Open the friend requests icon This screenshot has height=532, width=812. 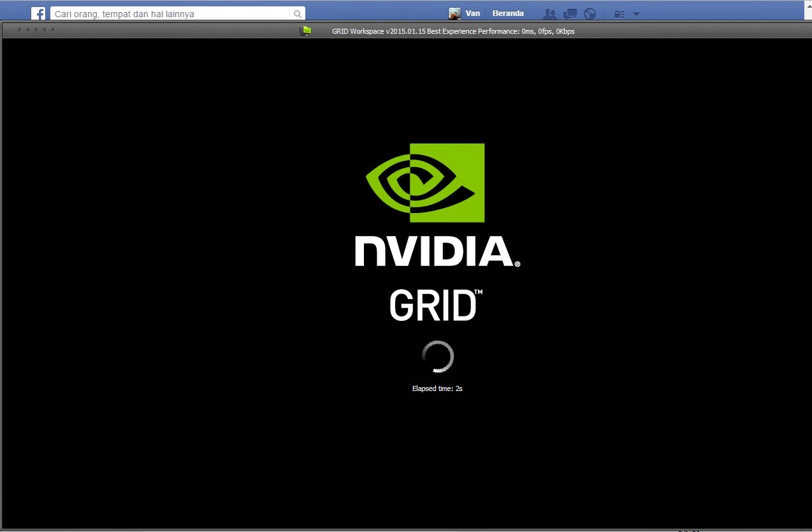coord(549,14)
